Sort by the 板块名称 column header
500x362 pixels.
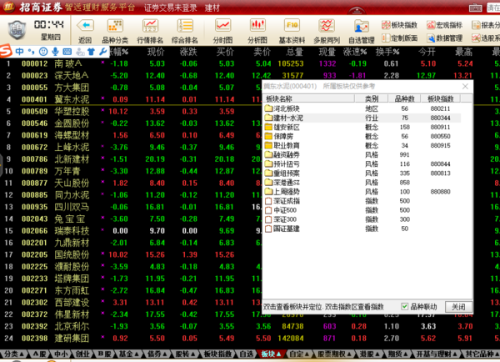(309, 99)
